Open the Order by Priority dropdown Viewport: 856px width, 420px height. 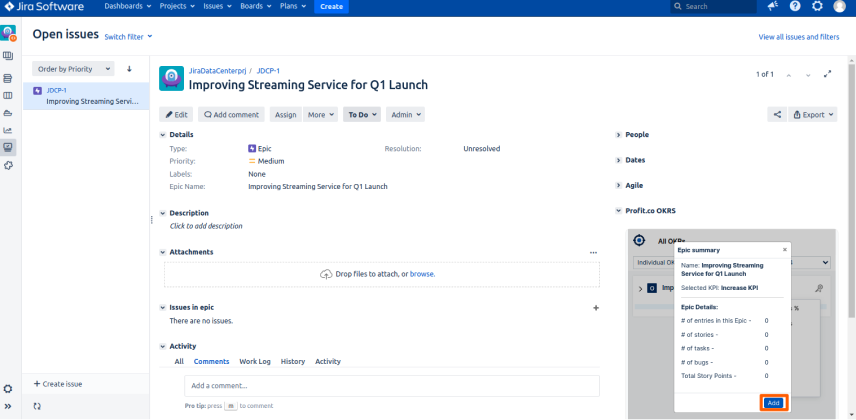[73, 69]
